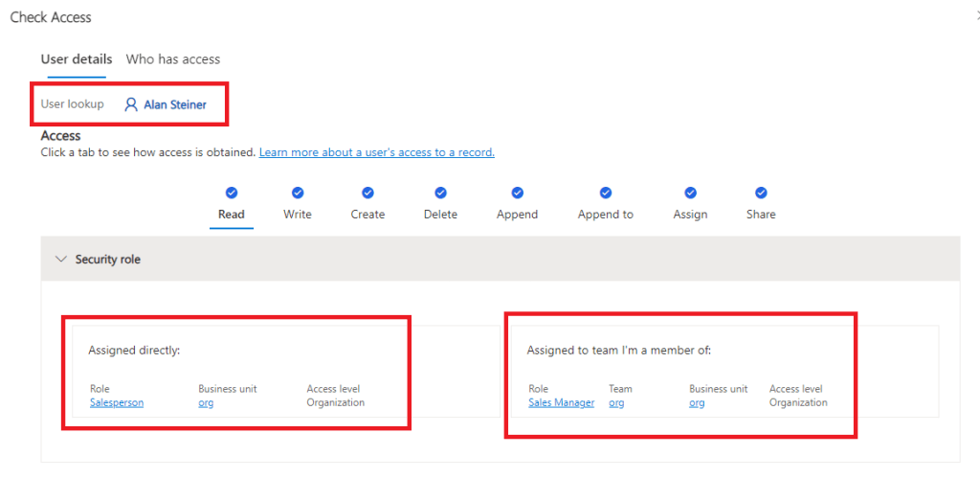Open the Alan Steiner user lookup link
This screenshot has height=501, width=980.
175,104
